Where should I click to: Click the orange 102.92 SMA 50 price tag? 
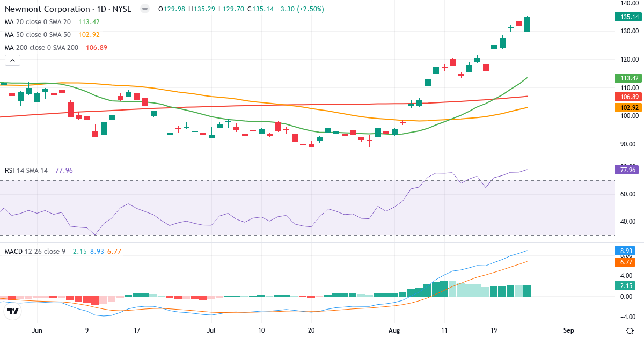tap(628, 107)
